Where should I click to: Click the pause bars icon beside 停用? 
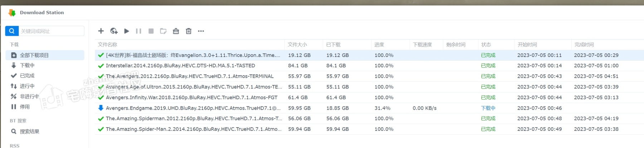coord(14,107)
